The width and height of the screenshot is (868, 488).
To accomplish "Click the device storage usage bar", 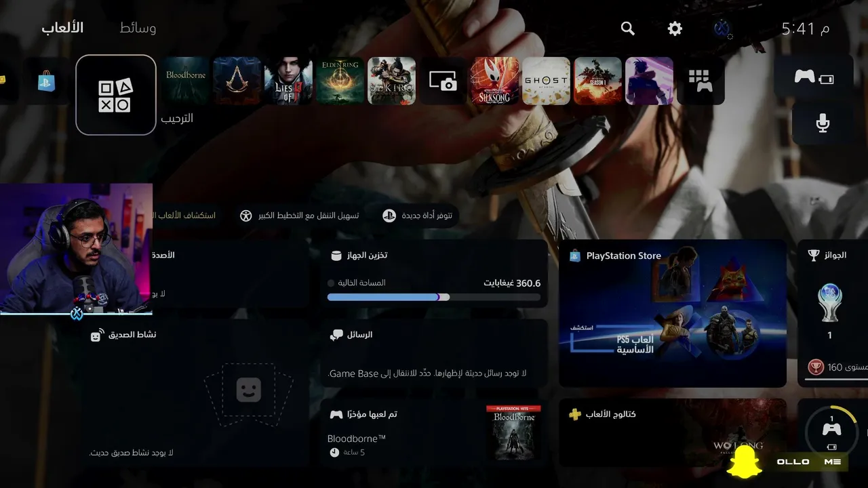I will (x=434, y=297).
